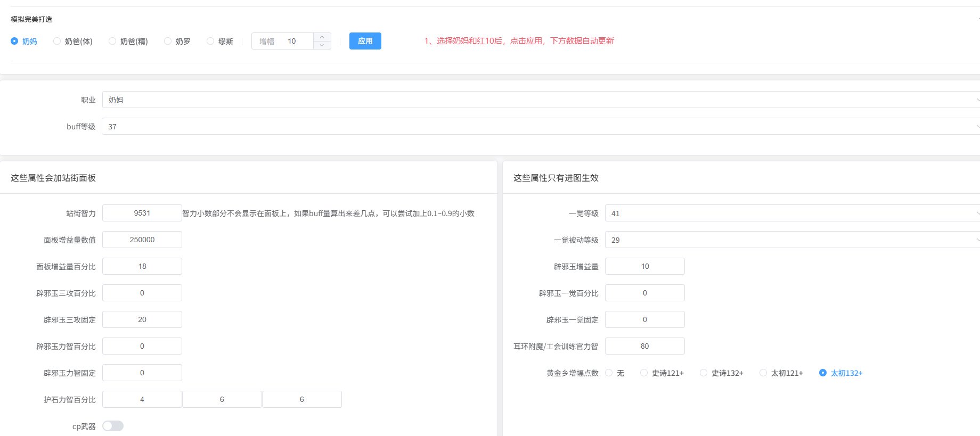Click the third 护石力智百分比 input field

point(302,399)
